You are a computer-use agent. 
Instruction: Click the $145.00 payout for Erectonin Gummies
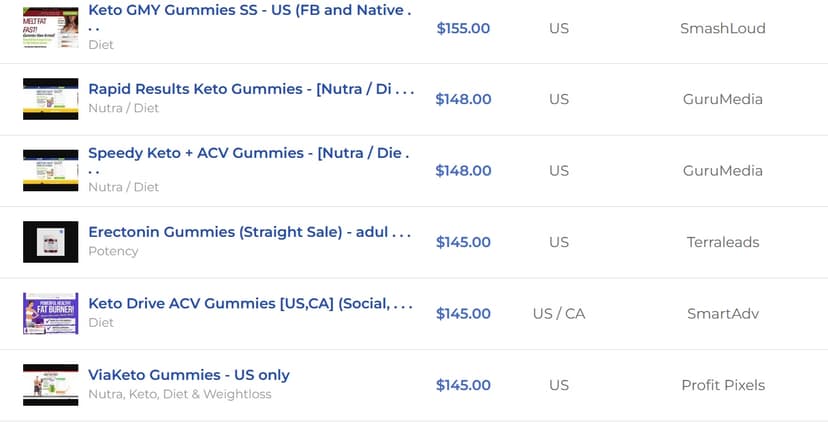(x=463, y=242)
